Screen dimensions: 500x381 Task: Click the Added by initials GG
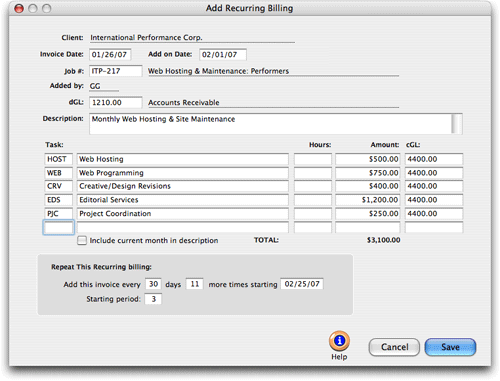click(95, 86)
